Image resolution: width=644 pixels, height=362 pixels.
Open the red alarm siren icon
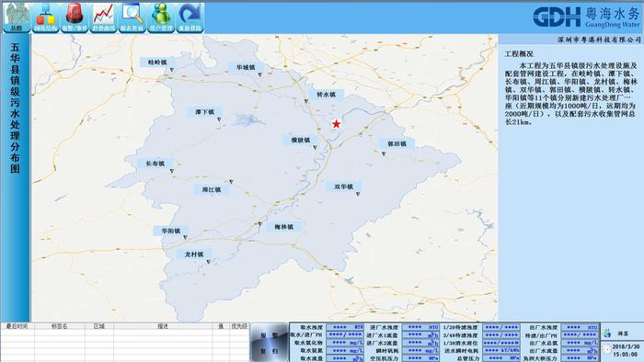coord(75,17)
